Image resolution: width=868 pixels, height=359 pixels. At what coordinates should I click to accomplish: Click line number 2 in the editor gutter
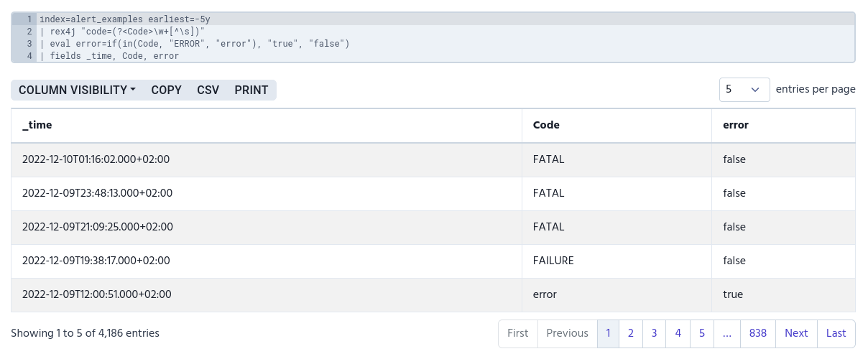click(29, 32)
